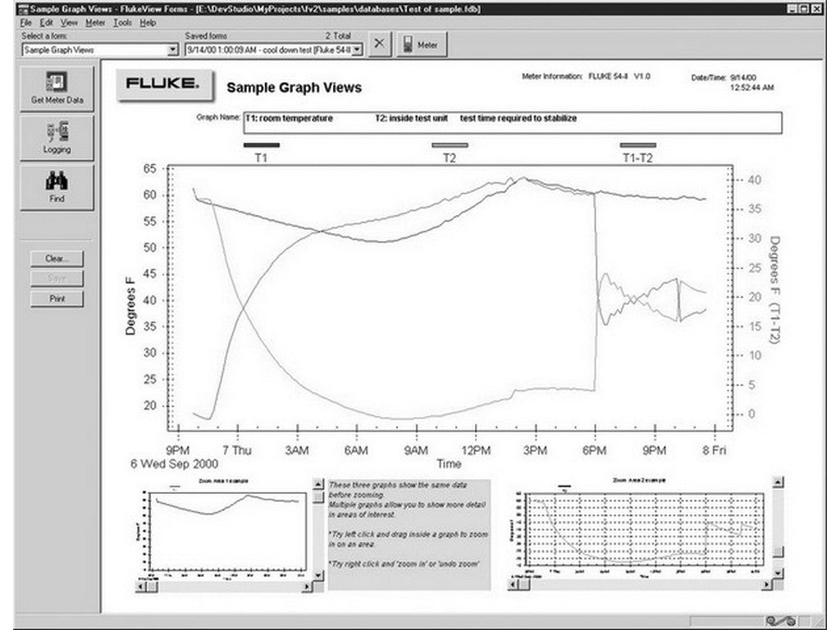The image size is (840, 630).
Task: Click the T2 legend line marker
Action: point(450,145)
